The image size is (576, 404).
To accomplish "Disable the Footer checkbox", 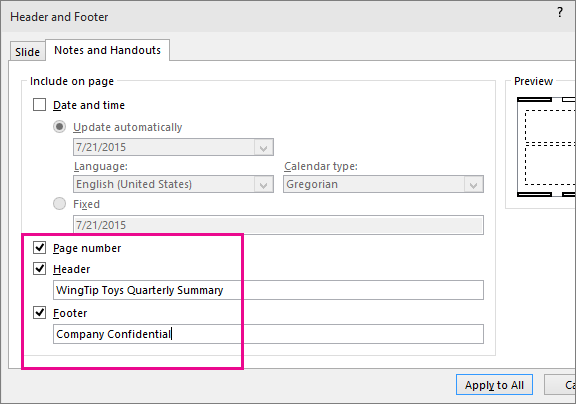I will pyautogui.click(x=39, y=313).
